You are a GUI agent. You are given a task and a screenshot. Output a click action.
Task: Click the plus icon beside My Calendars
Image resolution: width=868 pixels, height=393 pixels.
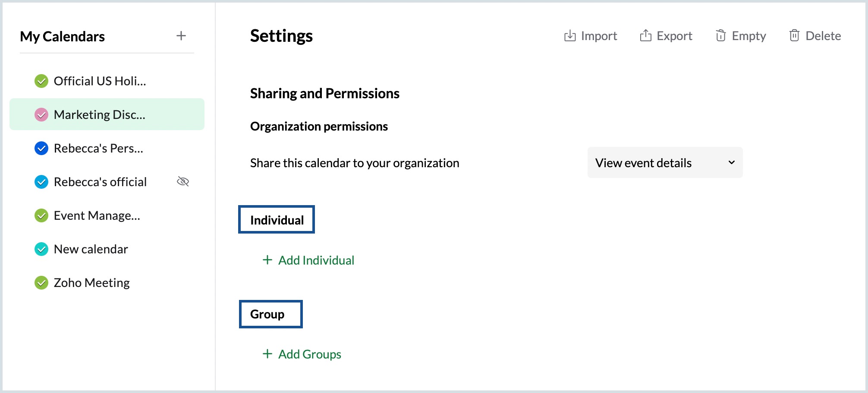[x=181, y=36]
